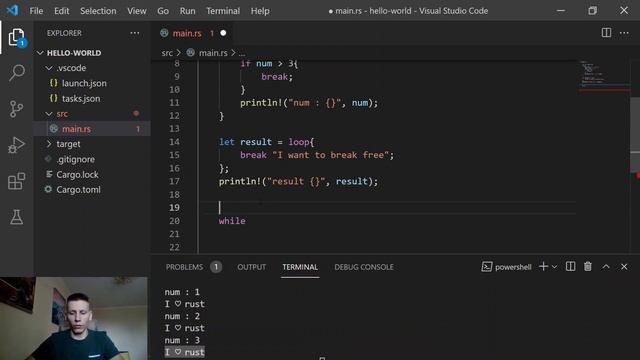Click the Cargo.toml gear icon
640x360 pixels.
(49, 189)
